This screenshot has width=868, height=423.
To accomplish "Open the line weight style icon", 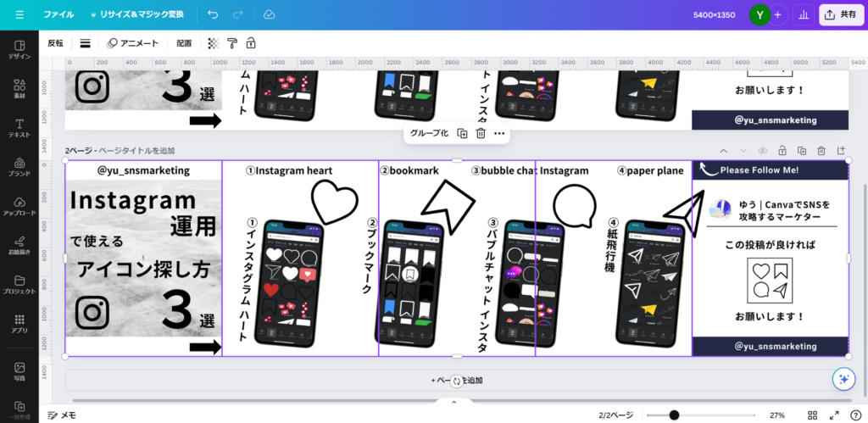I will [86, 43].
